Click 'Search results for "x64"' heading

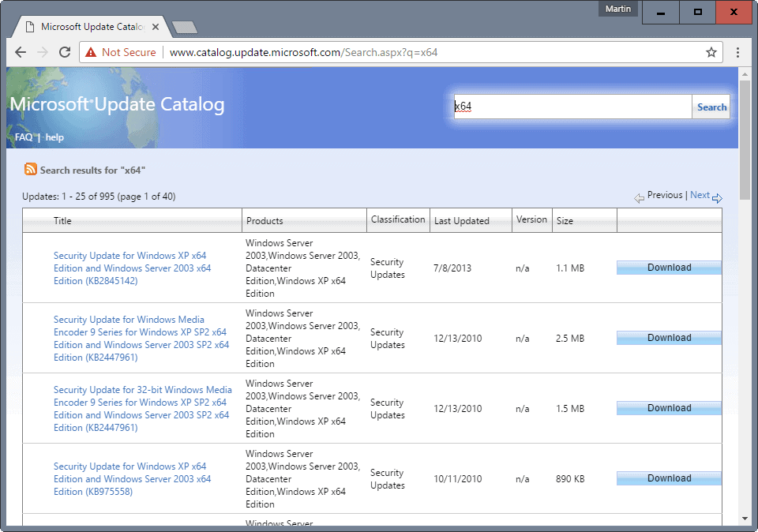click(x=92, y=170)
